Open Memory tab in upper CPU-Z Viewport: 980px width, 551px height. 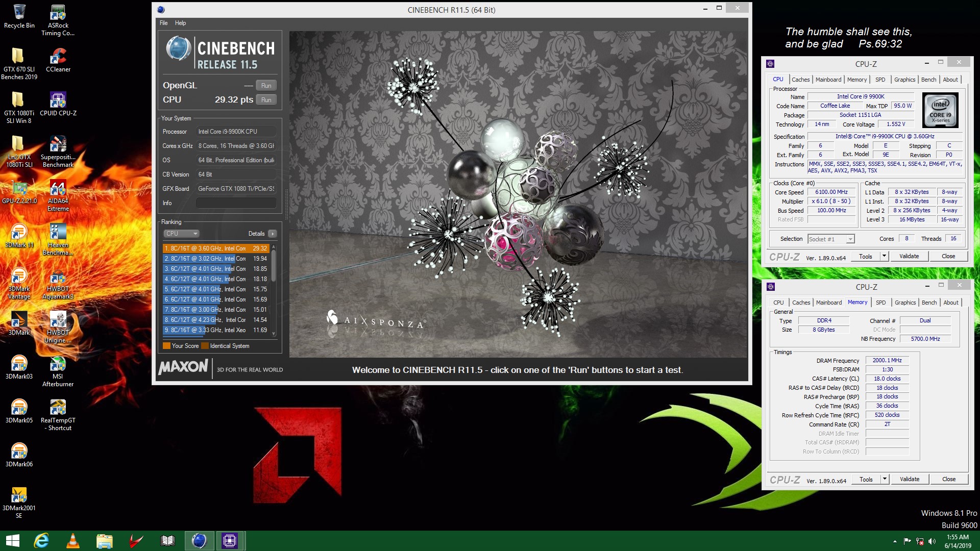[856, 80]
